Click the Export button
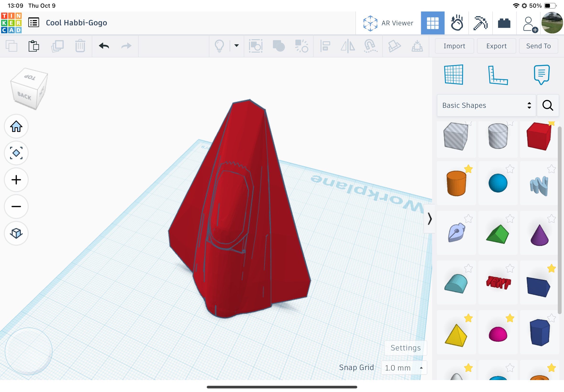The image size is (564, 392). tap(496, 46)
